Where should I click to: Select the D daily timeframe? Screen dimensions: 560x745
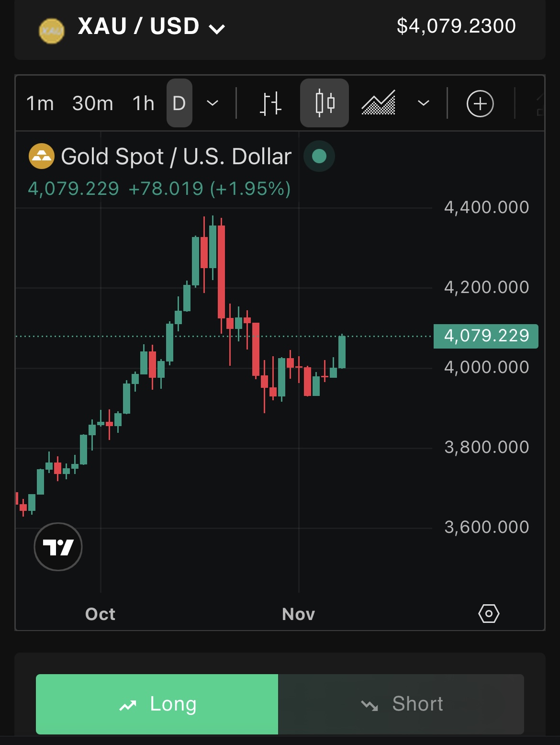pyautogui.click(x=179, y=103)
